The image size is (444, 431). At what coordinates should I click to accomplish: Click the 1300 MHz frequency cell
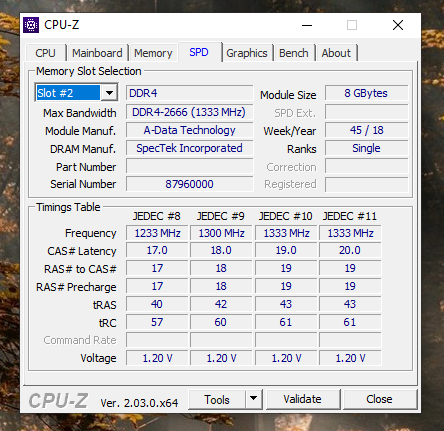click(x=221, y=233)
